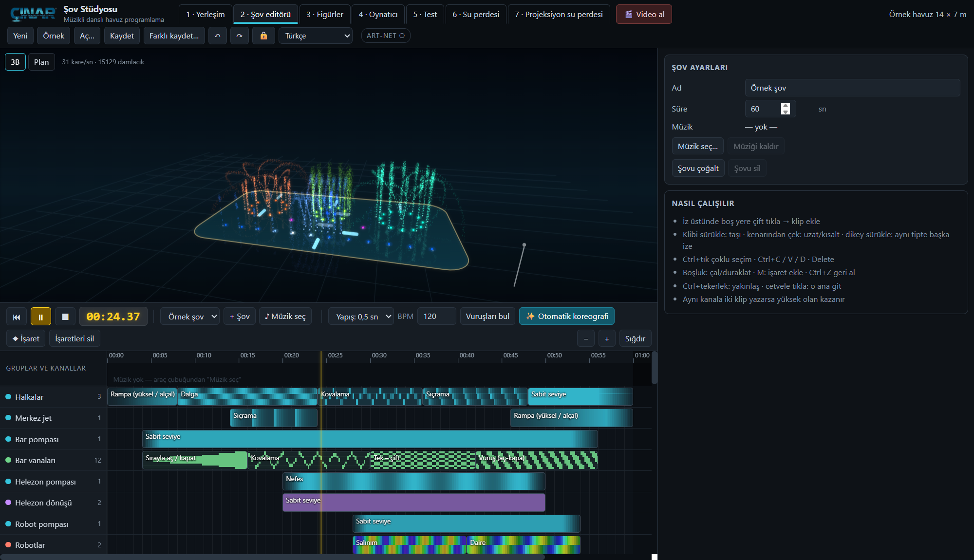Screen dimensions: 974x560
Task: Click the BPM input field
Action: pyautogui.click(x=436, y=316)
